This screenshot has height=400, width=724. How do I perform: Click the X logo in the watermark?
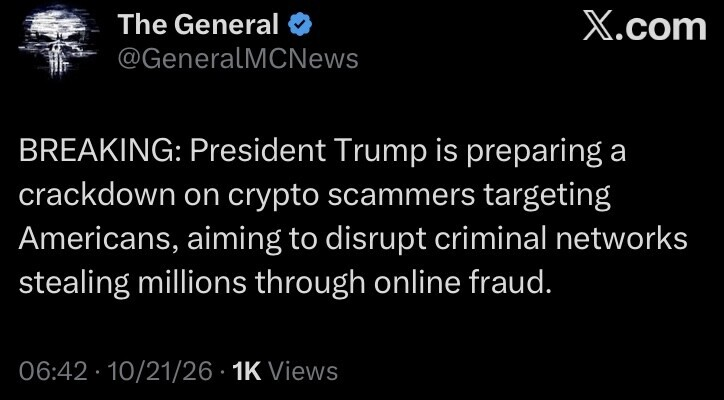[599, 27]
